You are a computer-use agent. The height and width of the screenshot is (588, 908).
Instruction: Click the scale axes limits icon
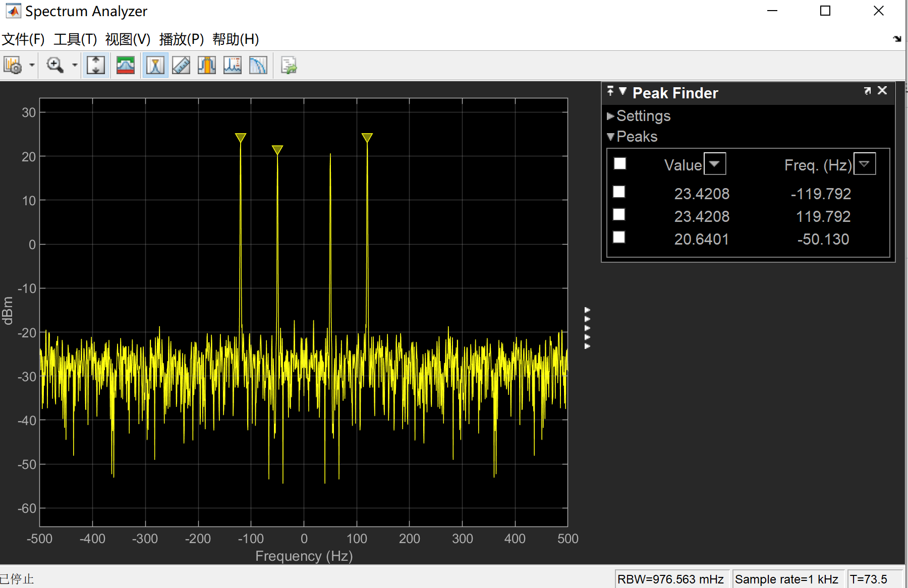[96, 66]
